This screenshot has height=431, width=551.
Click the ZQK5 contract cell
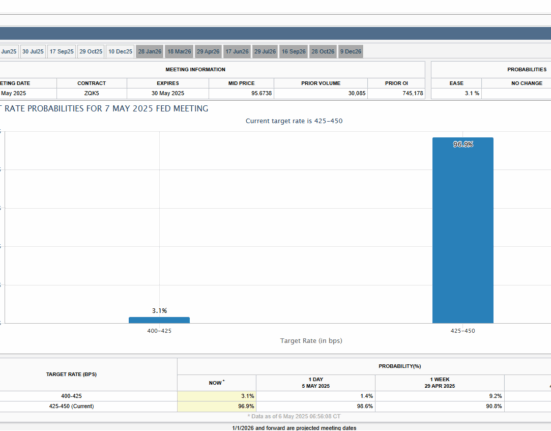pos(91,93)
